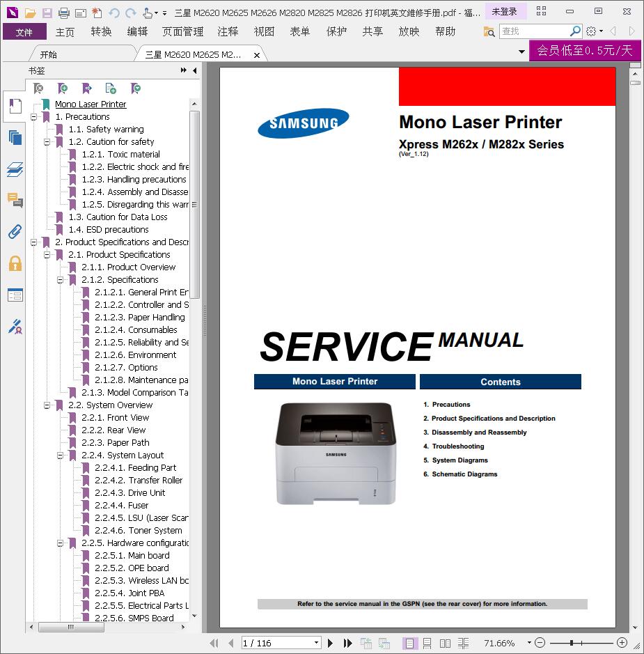Viewport: 644px width, 654px height.
Task: Collapse the bookmark panel with left arrow
Action: pos(195,70)
